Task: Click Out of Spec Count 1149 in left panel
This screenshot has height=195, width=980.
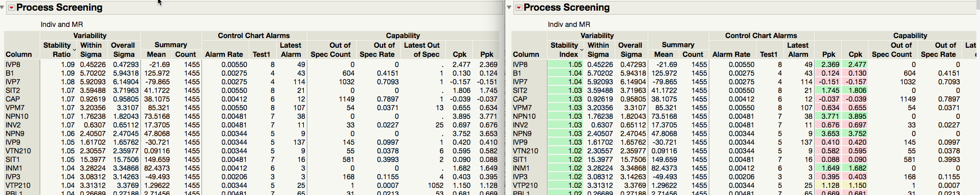Action: coord(347,99)
